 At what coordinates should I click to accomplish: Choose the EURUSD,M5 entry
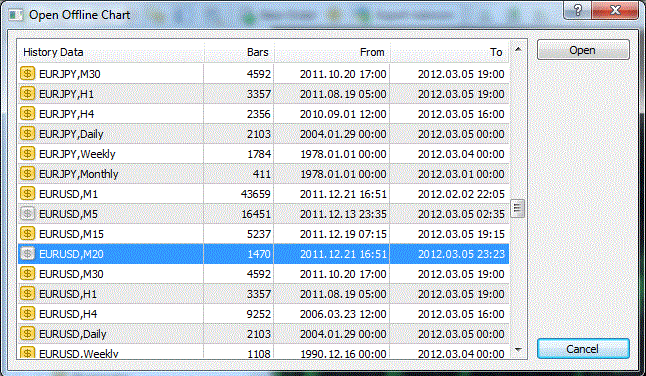click(x=264, y=214)
